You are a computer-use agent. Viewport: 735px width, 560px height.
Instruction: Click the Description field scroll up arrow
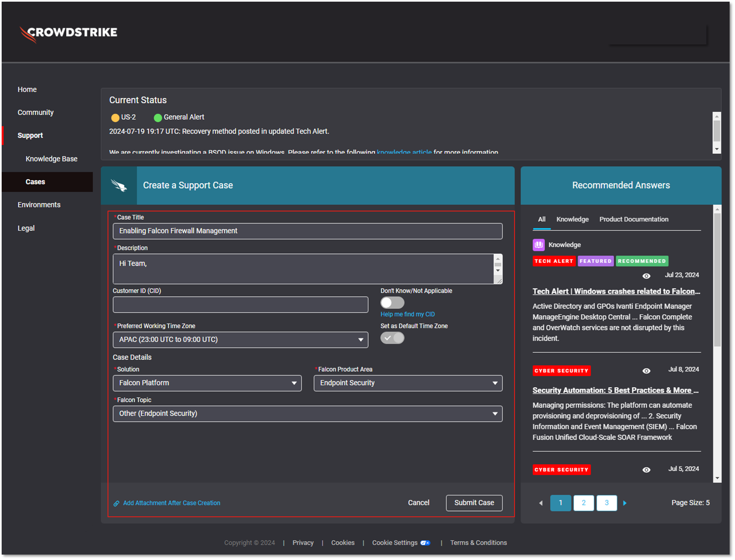click(498, 259)
